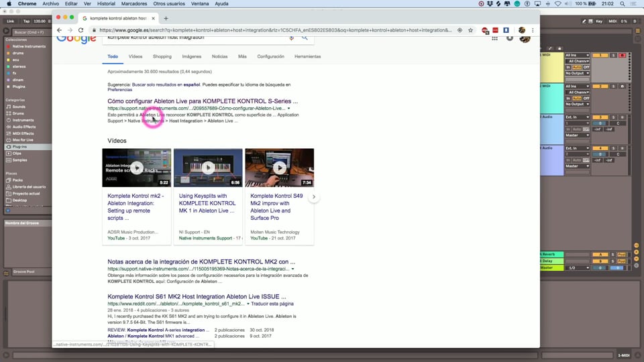Open track 4 'Ext. In' input dropdown
This screenshot has width=644, height=362.
tap(578, 148)
